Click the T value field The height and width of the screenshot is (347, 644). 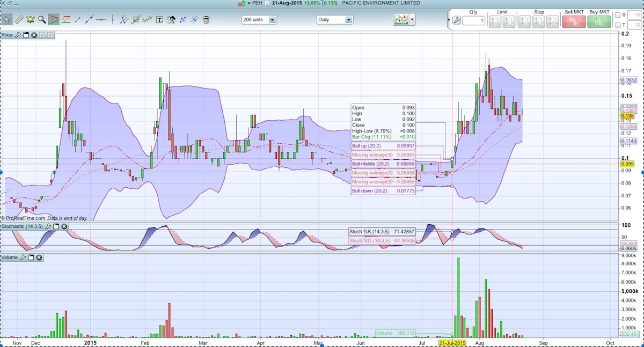tap(635, 25)
